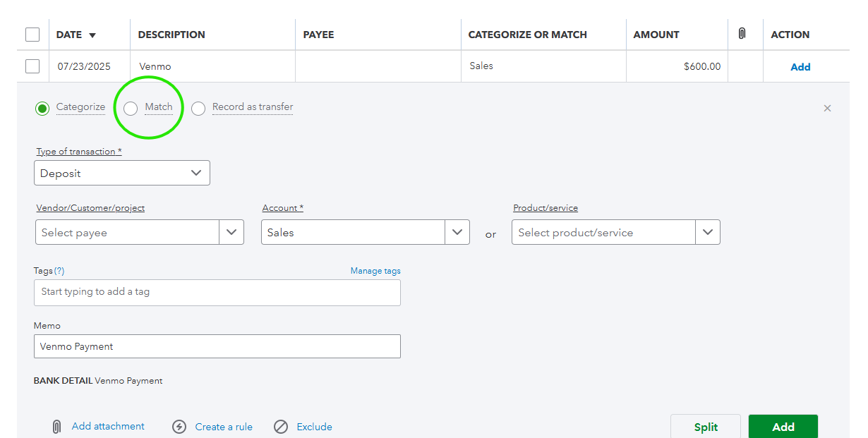Viewport: 868px width, 438px height.
Task: Click the CATEGORIZE OR MATCH column header
Action: 528,35
